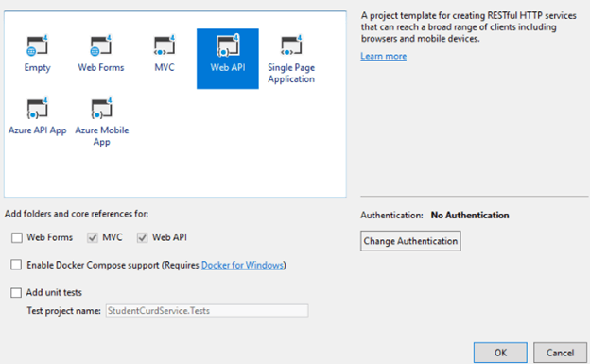Pick the Azure Mobile App template icon
The width and height of the screenshot is (590, 364).
click(101, 109)
